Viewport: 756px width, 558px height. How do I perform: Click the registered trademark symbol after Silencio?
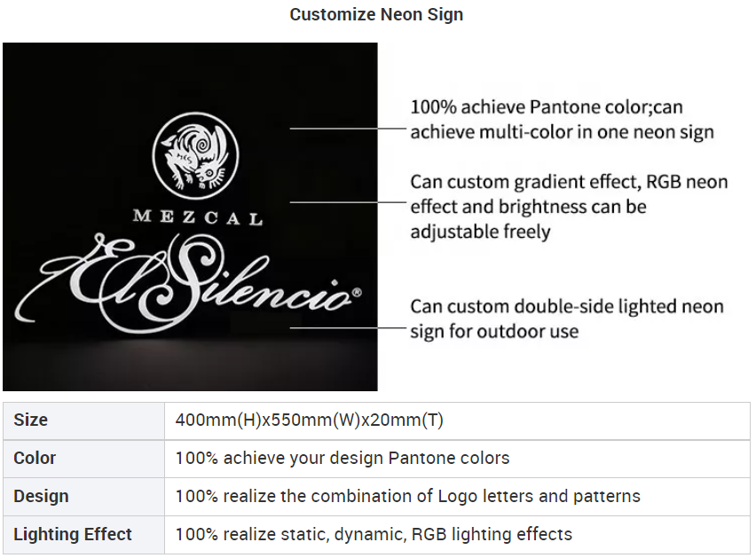(x=357, y=291)
